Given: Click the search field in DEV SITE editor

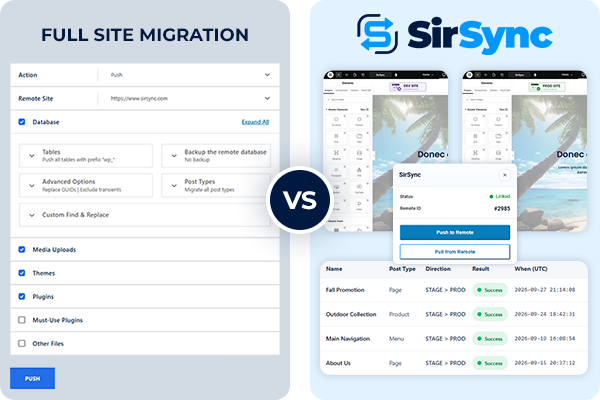Looking at the screenshot, I should pyautogui.click(x=348, y=100).
